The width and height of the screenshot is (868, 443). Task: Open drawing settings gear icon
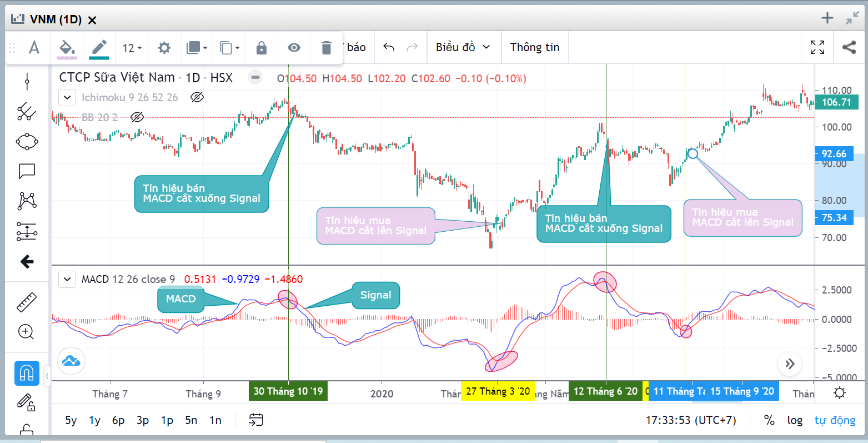pyautogui.click(x=164, y=48)
